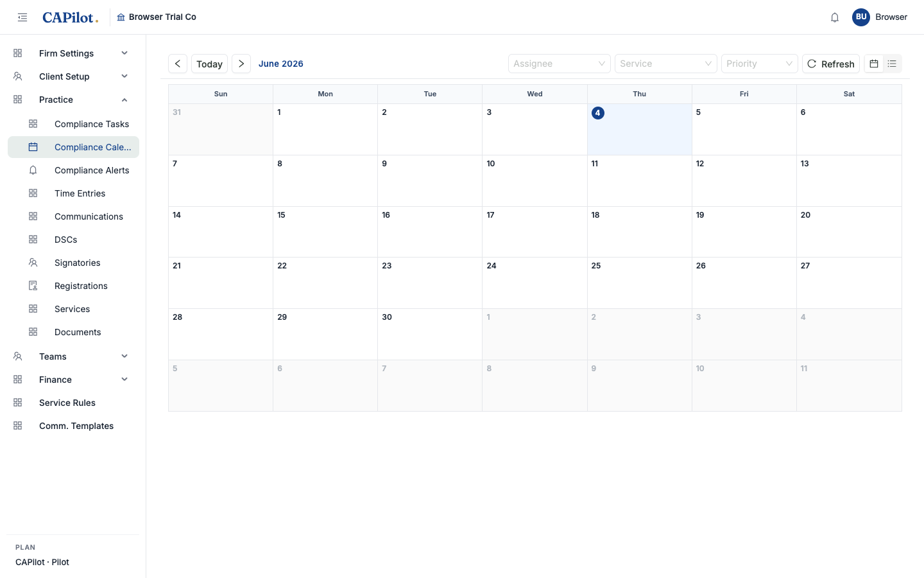Screen dimensions: 924x578
Task: Click the Teams people icon
Action: (x=18, y=356)
